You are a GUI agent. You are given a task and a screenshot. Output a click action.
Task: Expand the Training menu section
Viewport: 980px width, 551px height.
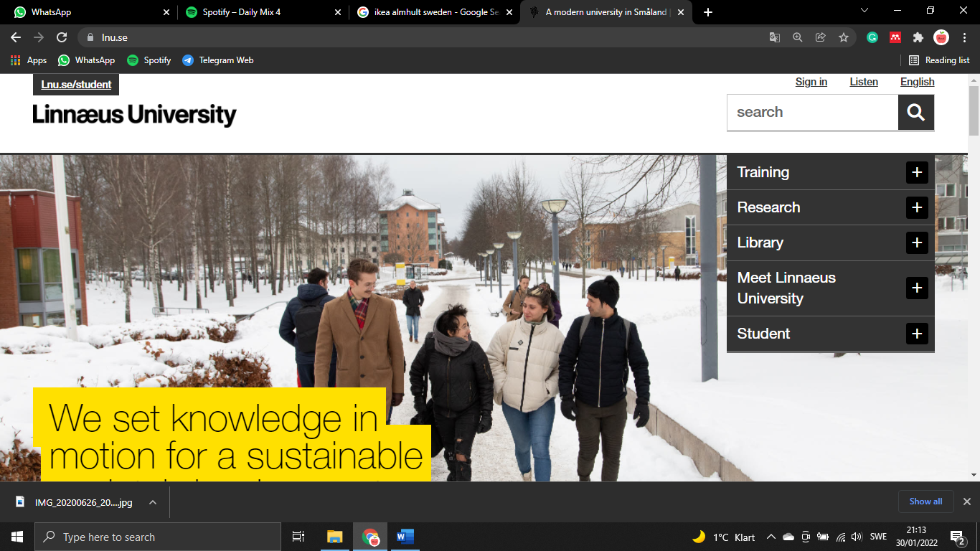tap(916, 172)
